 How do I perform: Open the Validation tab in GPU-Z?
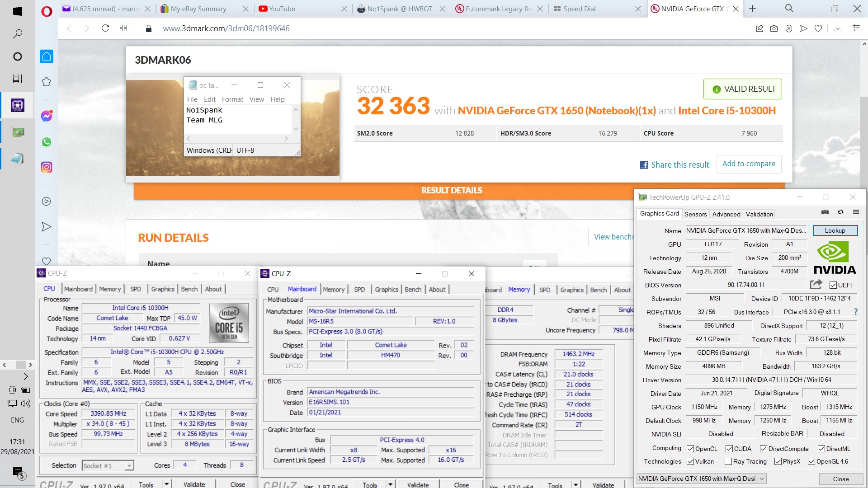(759, 214)
